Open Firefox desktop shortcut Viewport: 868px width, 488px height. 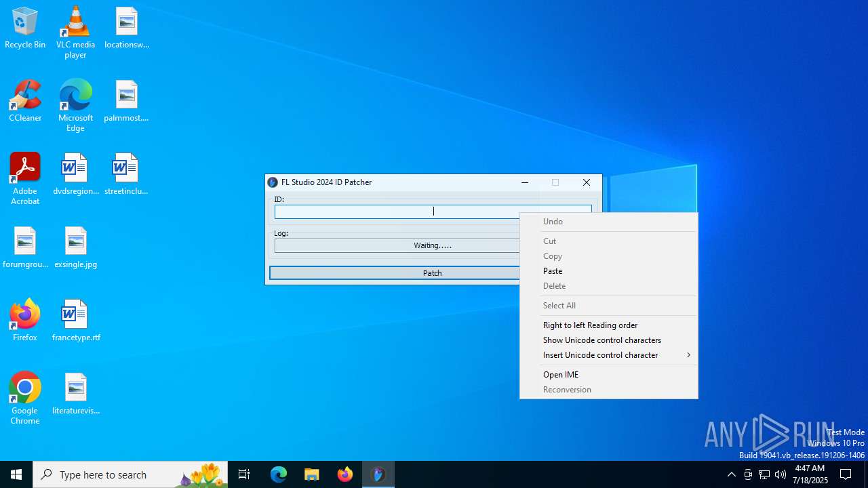25,321
